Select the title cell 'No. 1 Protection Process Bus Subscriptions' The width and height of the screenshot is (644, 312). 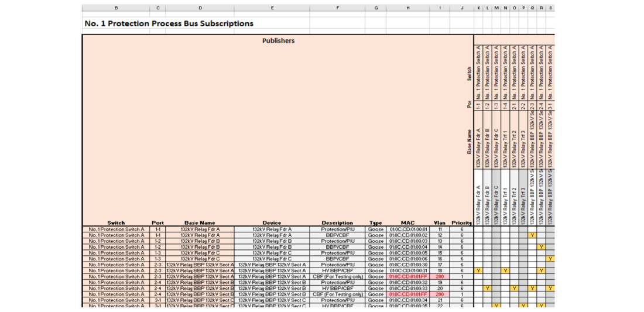tap(169, 23)
